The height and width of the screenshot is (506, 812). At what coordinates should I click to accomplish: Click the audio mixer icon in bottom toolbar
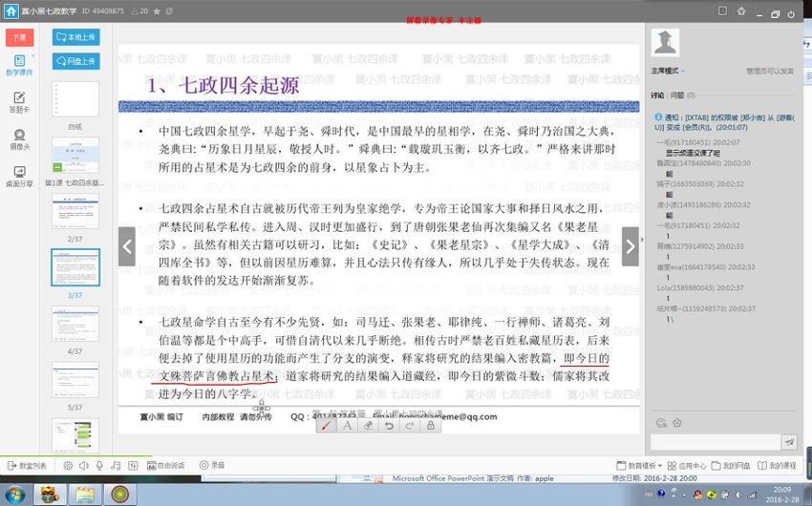click(x=133, y=466)
